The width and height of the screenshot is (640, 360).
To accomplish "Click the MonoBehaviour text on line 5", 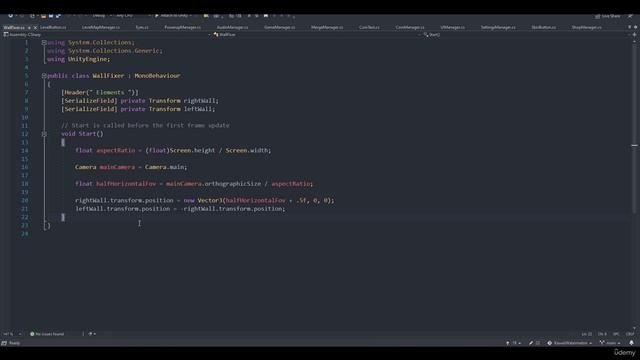I will [157, 76].
